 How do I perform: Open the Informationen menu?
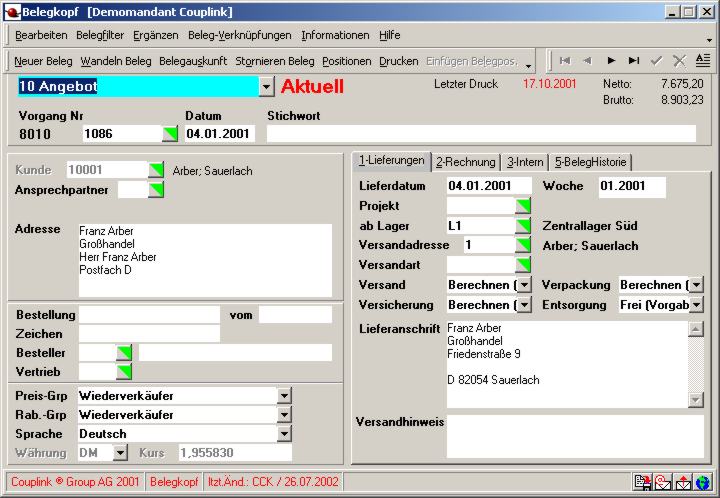(x=335, y=35)
